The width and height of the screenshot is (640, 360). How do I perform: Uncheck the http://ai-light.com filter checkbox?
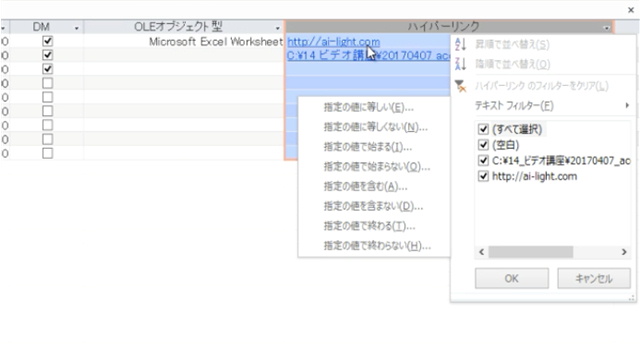[x=483, y=176]
